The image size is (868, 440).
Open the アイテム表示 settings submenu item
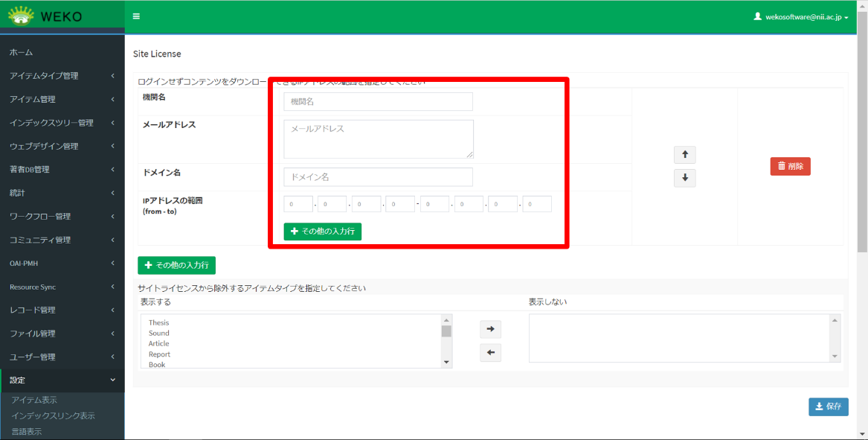pyautogui.click(x=34, y=400)
